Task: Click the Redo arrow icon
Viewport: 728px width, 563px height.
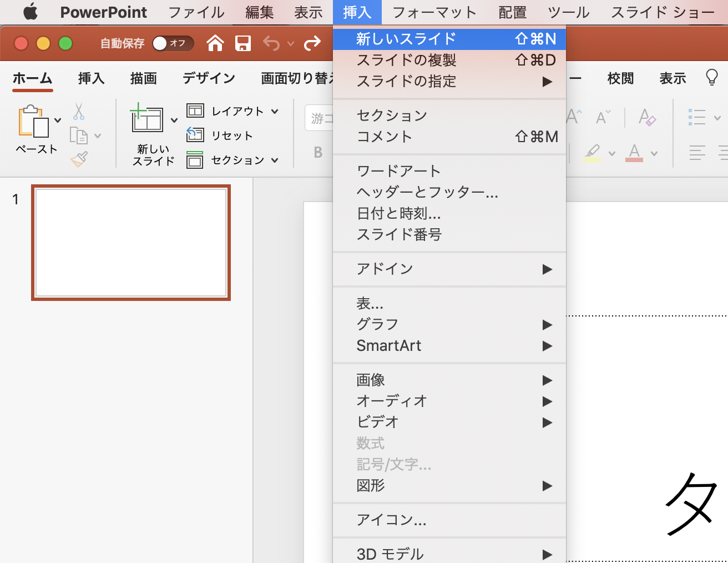Action: 312,43
